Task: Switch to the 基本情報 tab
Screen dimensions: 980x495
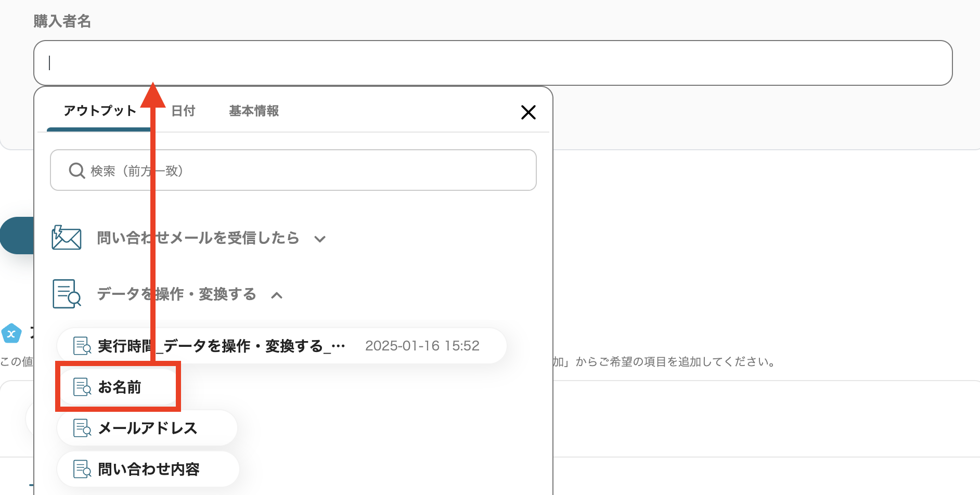Action: tap(253, 111)
